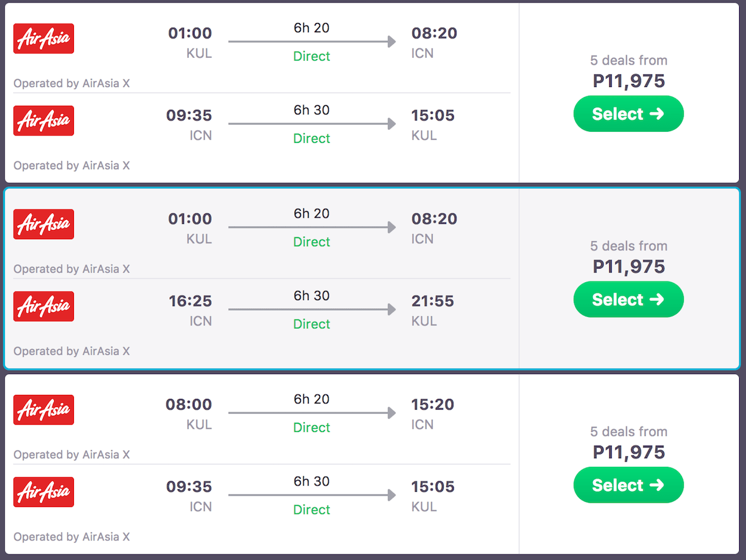Click the 6h 30 duration of the 16:25 flight
This screenshot has height=560, width=746.
click(311, 296)
